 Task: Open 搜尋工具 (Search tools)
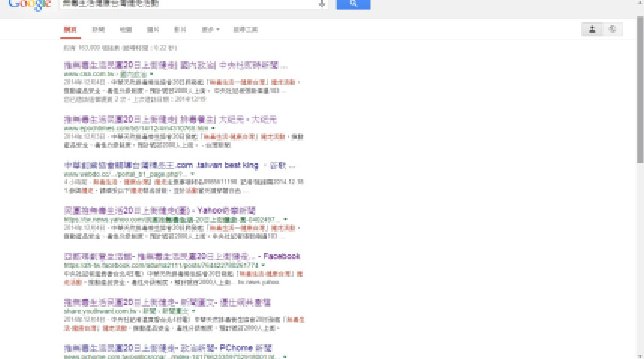click(x=245, y=30)
